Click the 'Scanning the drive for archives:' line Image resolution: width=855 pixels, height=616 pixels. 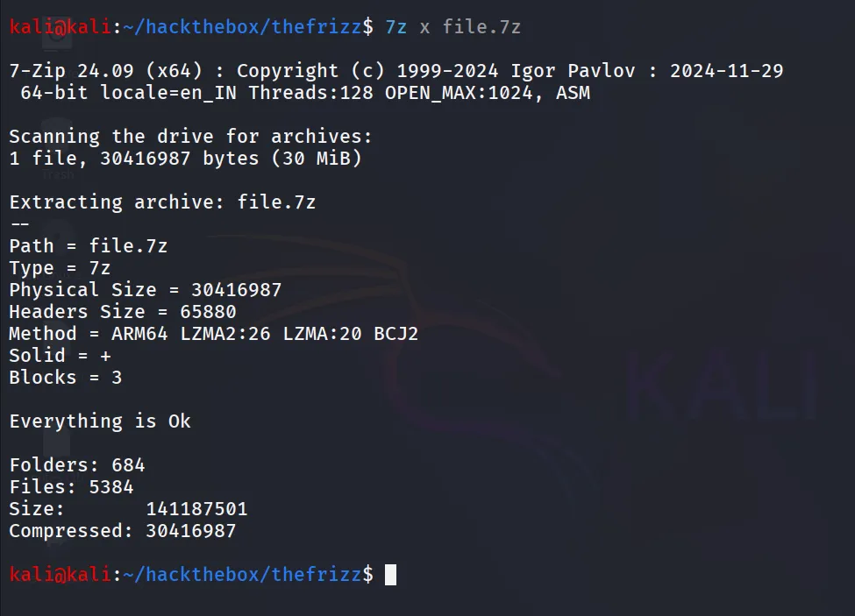coord(190,137)
